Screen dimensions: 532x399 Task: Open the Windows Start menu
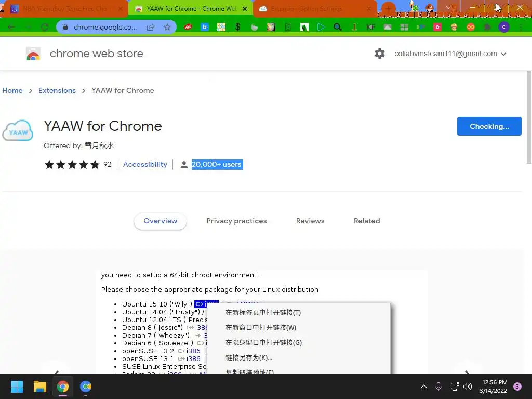pyautogui.click(x=17, y=387)
